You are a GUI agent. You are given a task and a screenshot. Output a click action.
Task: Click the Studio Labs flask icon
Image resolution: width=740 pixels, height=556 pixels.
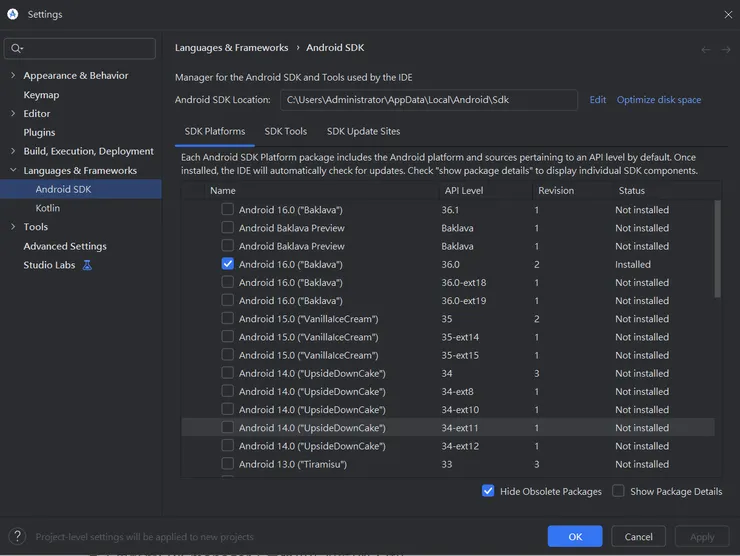tap(87, 265)
